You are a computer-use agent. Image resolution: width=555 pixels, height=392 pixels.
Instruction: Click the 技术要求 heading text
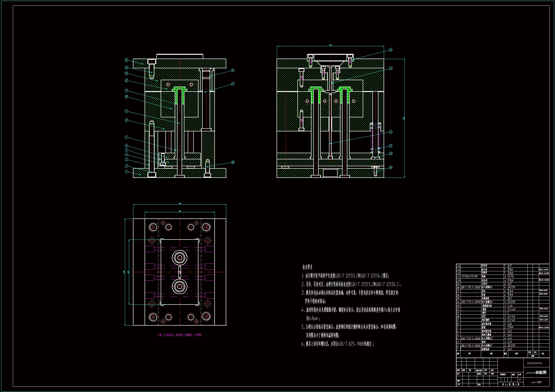[x=307, y=267]
